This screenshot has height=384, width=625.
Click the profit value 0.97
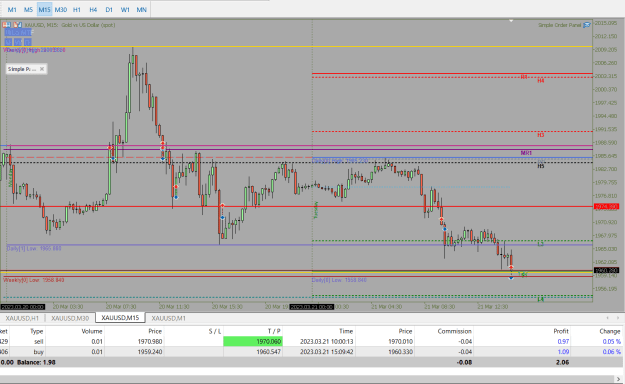coord(563,341)
